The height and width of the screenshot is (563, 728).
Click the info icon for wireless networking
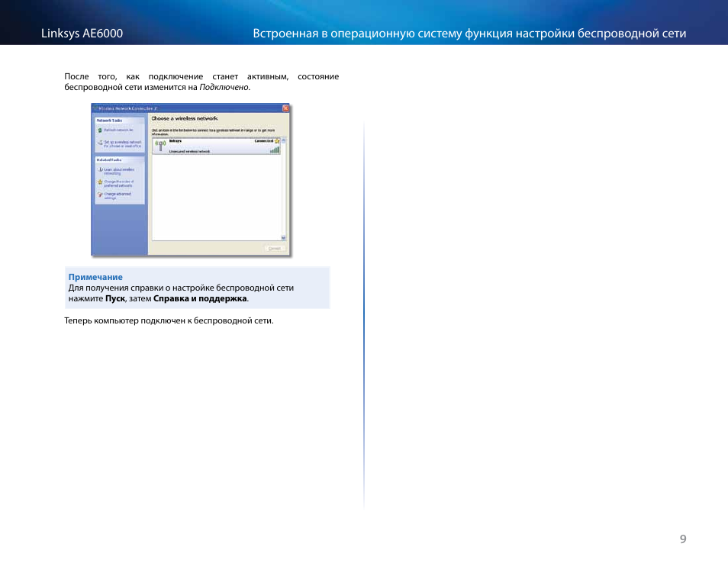pyautogui.click(x=100, y=170)
